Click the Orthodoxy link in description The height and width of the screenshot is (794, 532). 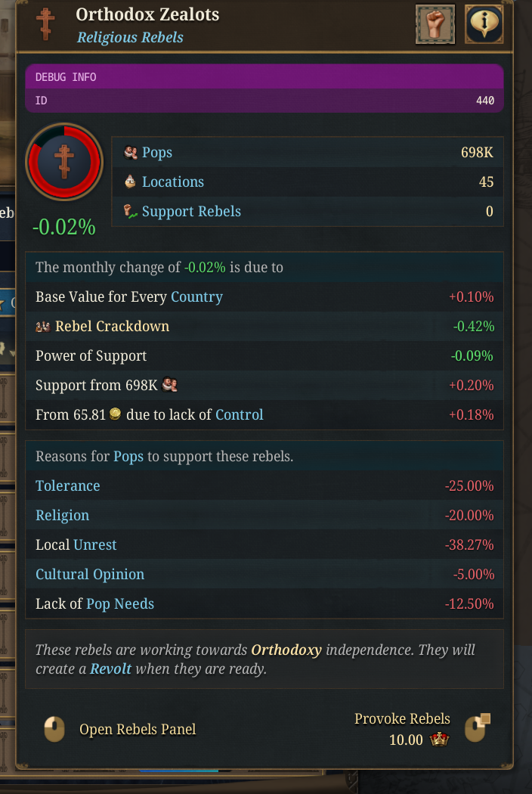pos(286,650)
